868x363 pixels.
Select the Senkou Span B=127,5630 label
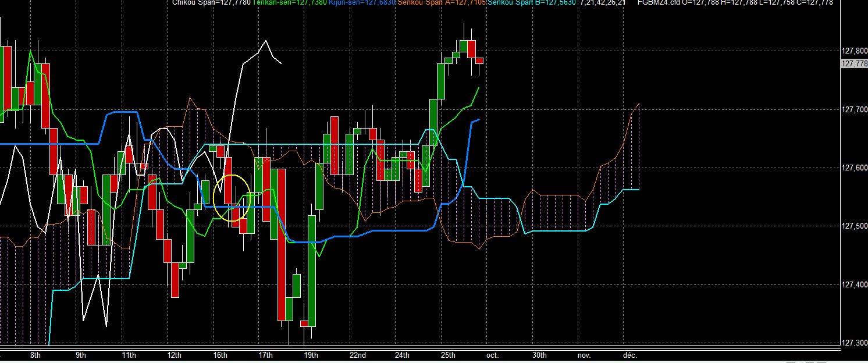tap(533, 2)
